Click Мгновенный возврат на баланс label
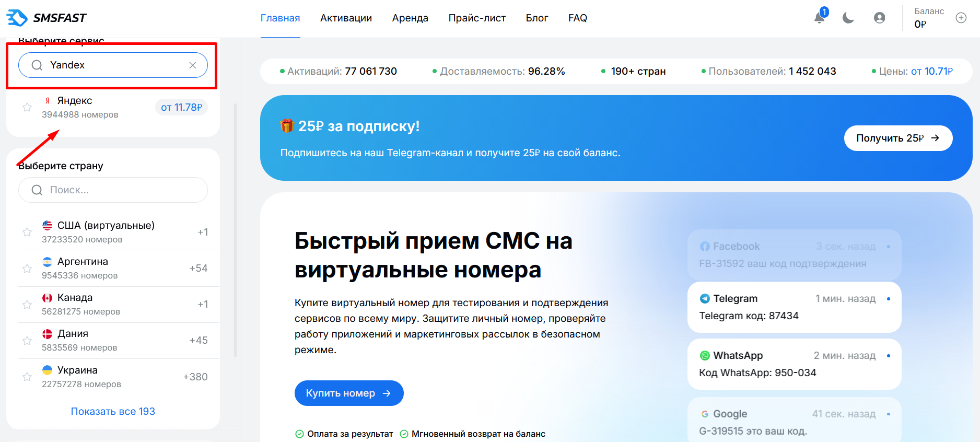980x442 pixels. pyautogui.click(x=473, y=434)
